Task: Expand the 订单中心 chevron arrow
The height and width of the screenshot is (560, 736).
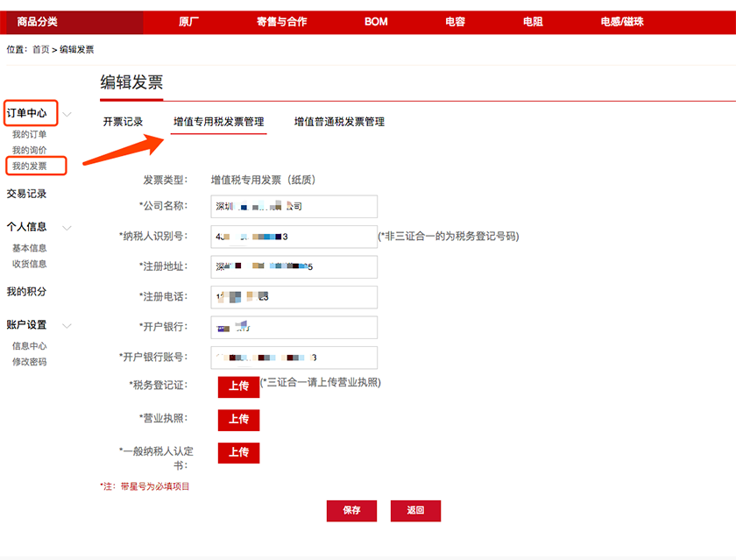Action: coord(67,114)
